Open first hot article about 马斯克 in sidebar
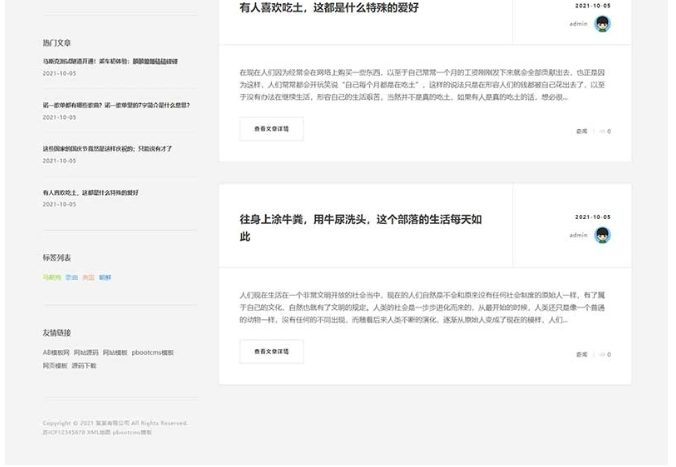This screenshot has height=467, width=676. click(110, 61)
